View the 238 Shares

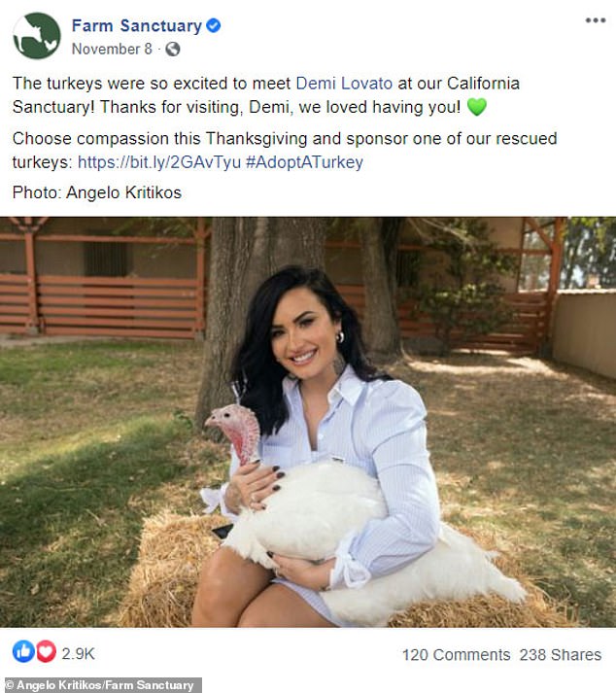click(x=560, y=655)
